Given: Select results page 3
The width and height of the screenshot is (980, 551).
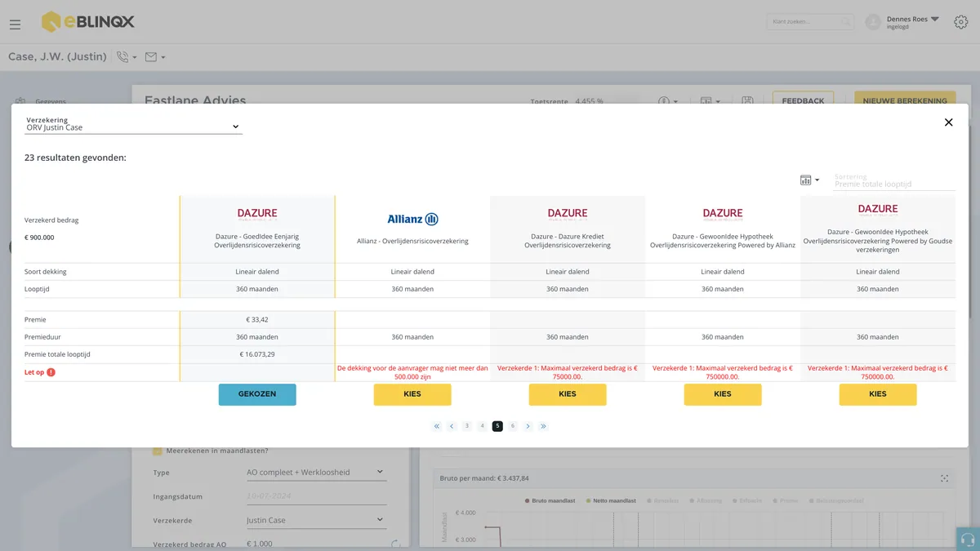Looking at the screenshot, I should click(467, 426).
